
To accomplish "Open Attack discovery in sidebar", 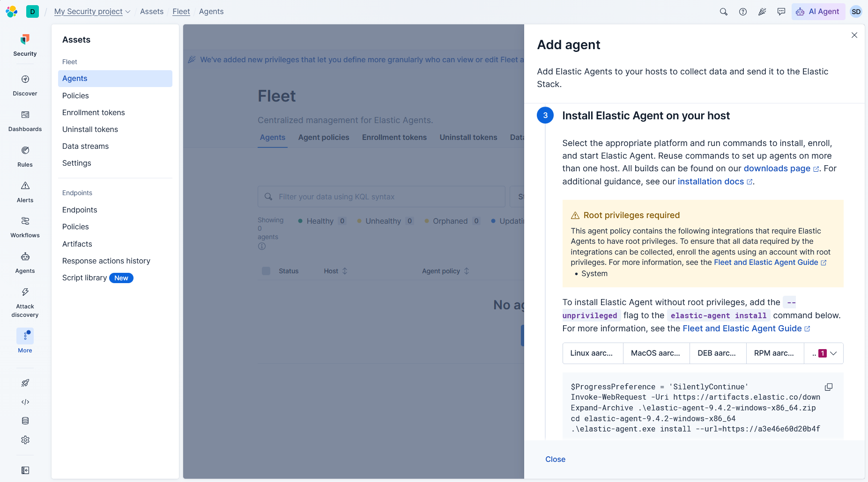I will [25, 303].
